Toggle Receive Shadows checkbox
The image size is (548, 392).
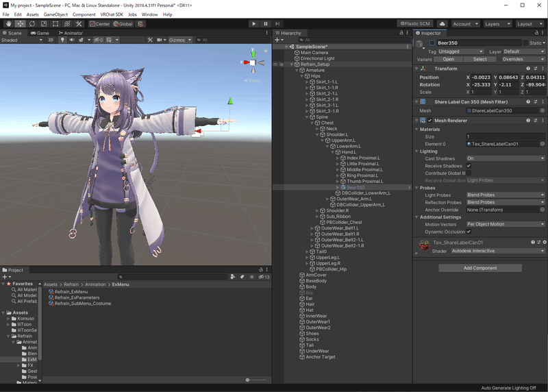click(469, 166)
